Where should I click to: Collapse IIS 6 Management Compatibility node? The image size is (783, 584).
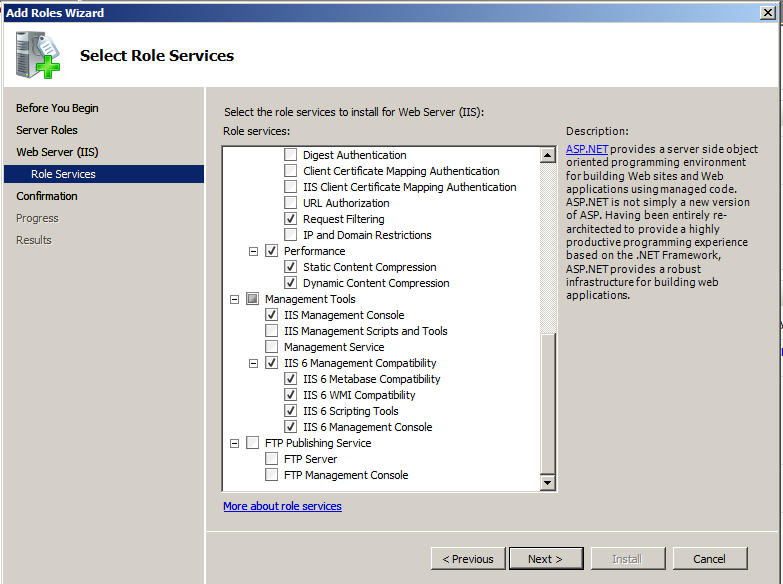(253, 363)
